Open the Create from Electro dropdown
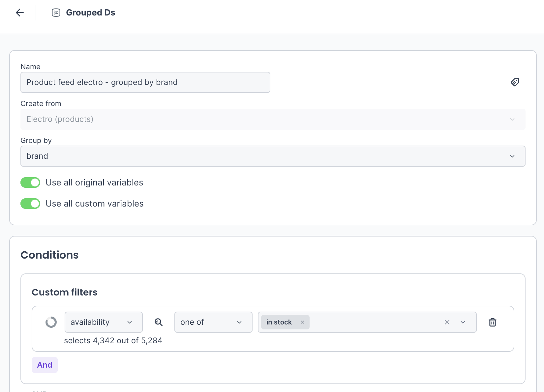Viewport: 544px width, 392px height. [x=273, y=119]
